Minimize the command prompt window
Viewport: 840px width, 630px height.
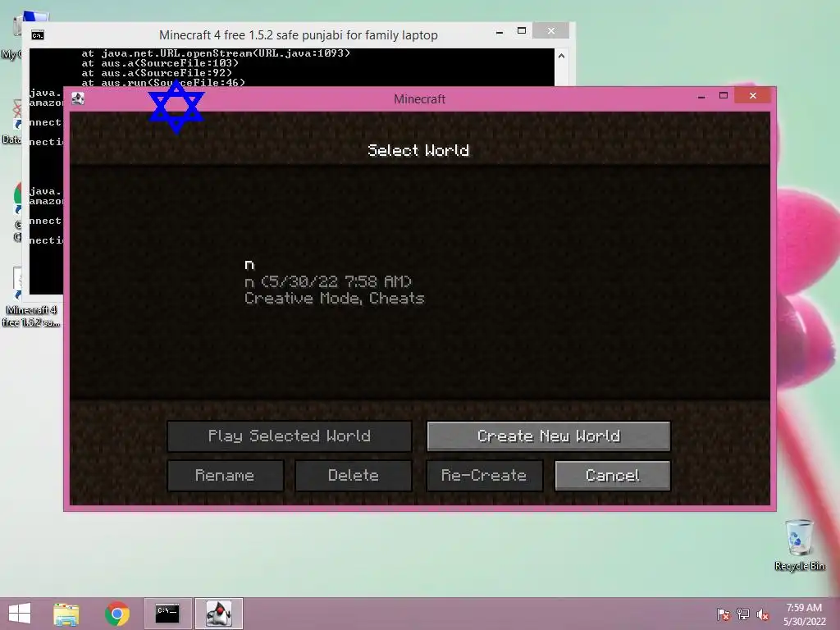coord(500,32)
